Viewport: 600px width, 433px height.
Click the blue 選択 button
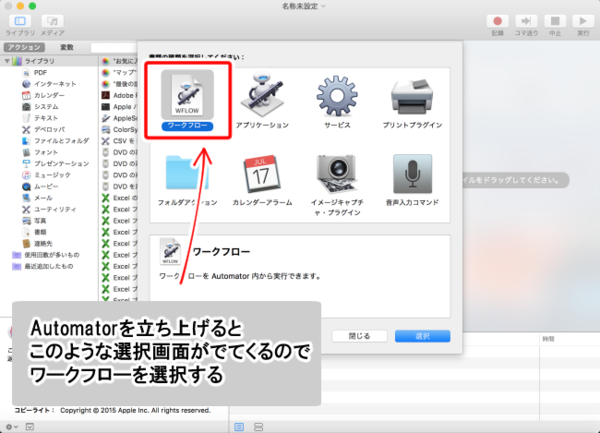click(x=422, y=336)
